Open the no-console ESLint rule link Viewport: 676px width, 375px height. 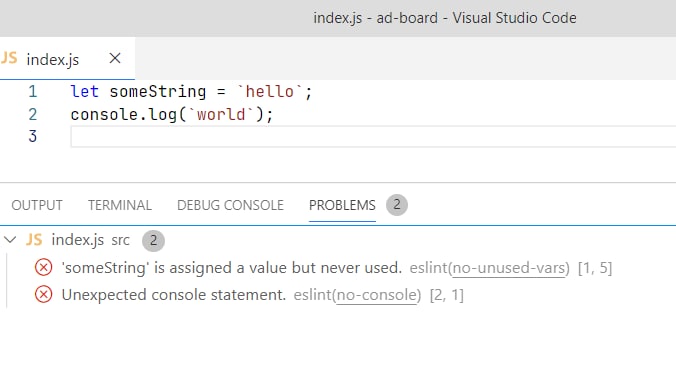coord(376,295)
